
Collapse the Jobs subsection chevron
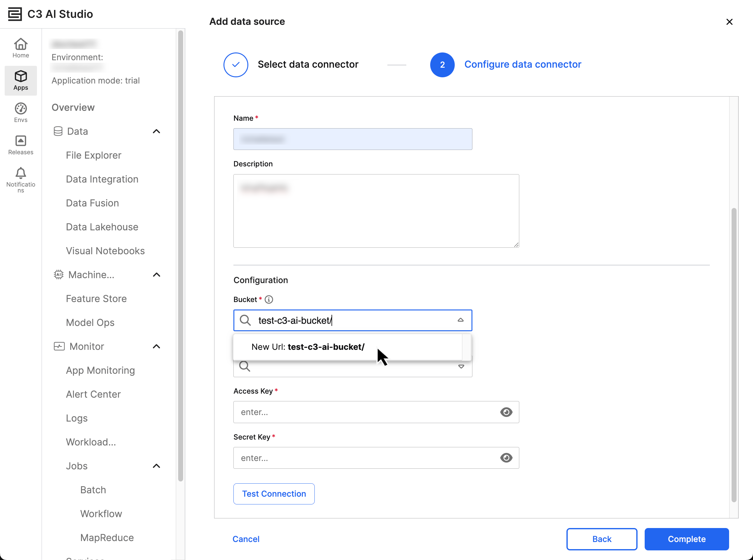pyautogui.click(x=156, y=466)
